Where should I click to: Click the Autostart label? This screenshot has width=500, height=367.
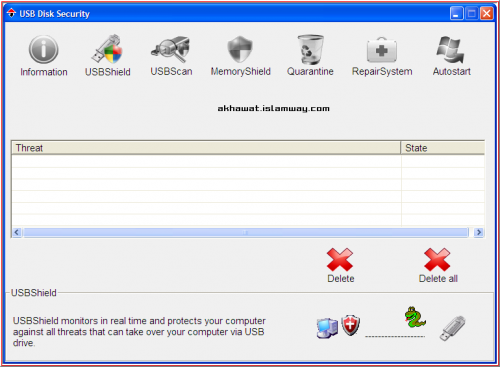click(x=452, y=71)
